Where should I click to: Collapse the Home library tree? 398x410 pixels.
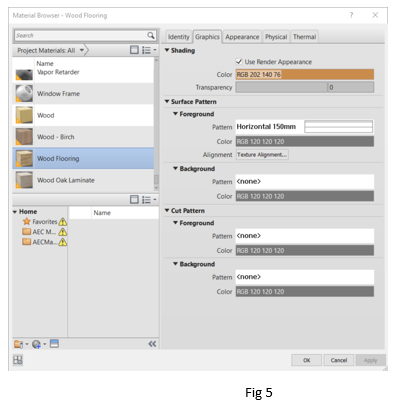pyautogui.click(x=15, y=212)
